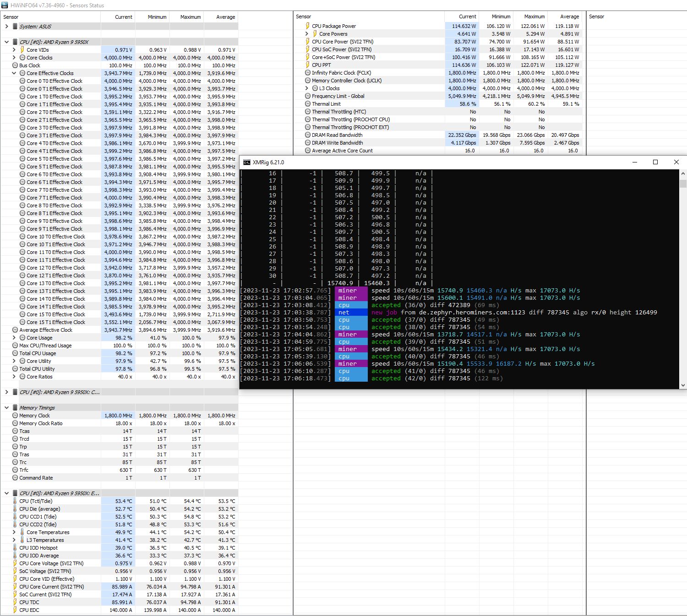The image size is (687, 616).
Task: Click the icon beside Memory Clock Ratio
Action: pyautogui.click(x=15, y=423)
